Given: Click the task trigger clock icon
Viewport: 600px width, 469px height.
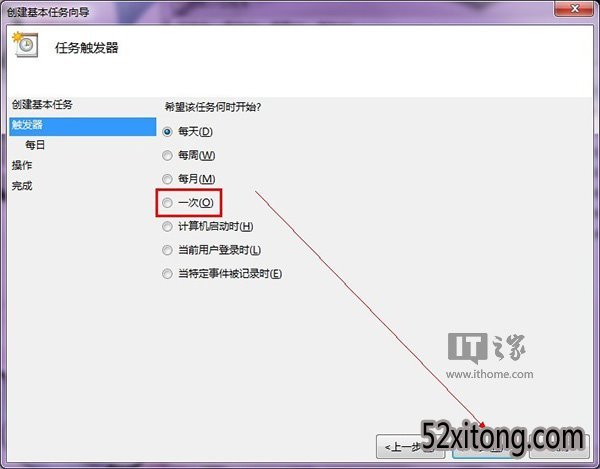Looking at the screenshot, I should click(26, 45).
